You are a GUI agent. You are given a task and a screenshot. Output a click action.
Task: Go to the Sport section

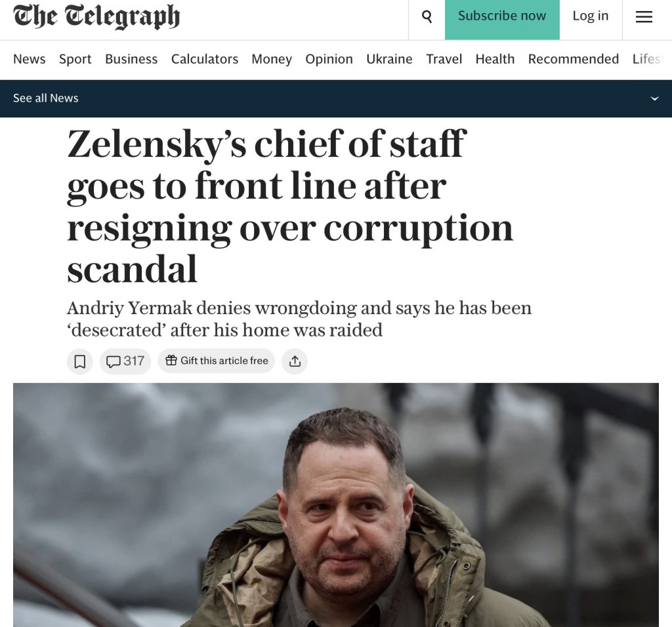[x=75, y=59]
